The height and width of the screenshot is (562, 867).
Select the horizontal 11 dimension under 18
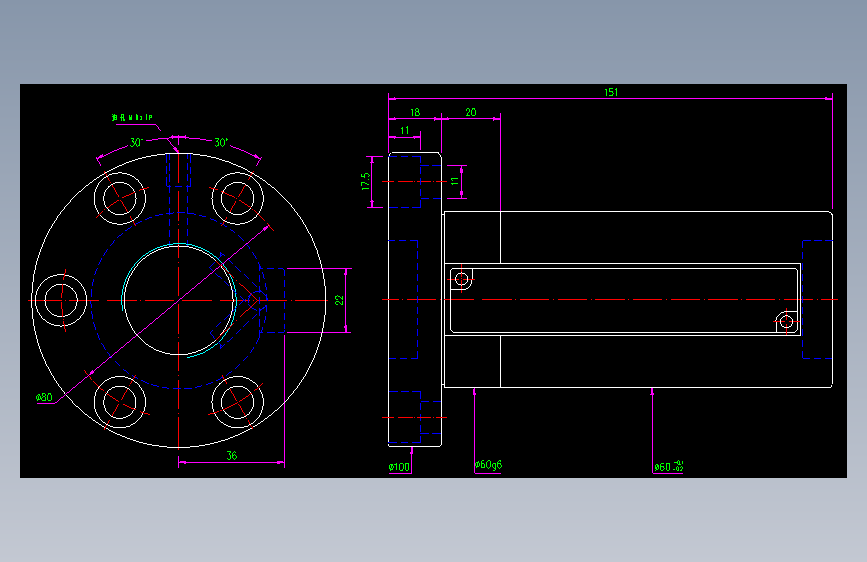click(x=404, y=131)
